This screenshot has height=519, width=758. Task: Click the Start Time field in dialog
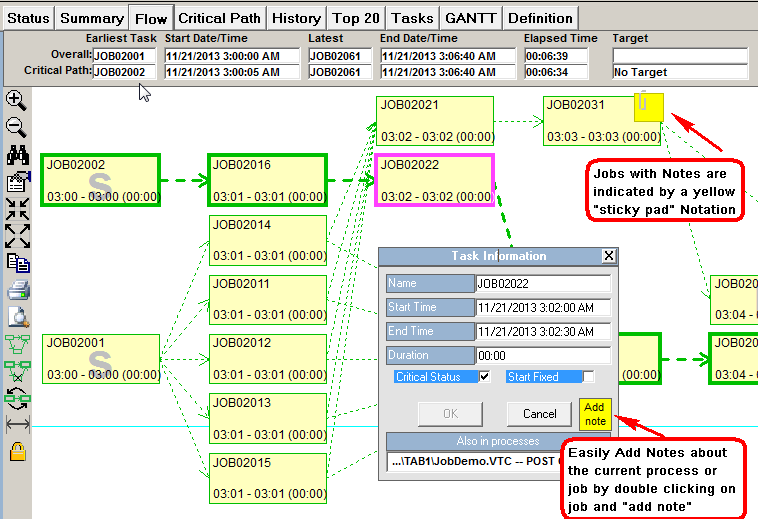pyautogui.click(x=543, y=308)
